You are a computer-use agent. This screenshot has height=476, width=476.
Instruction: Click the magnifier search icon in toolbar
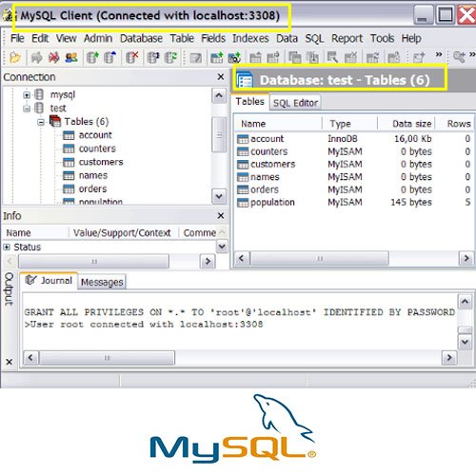(x=459, y=57)
